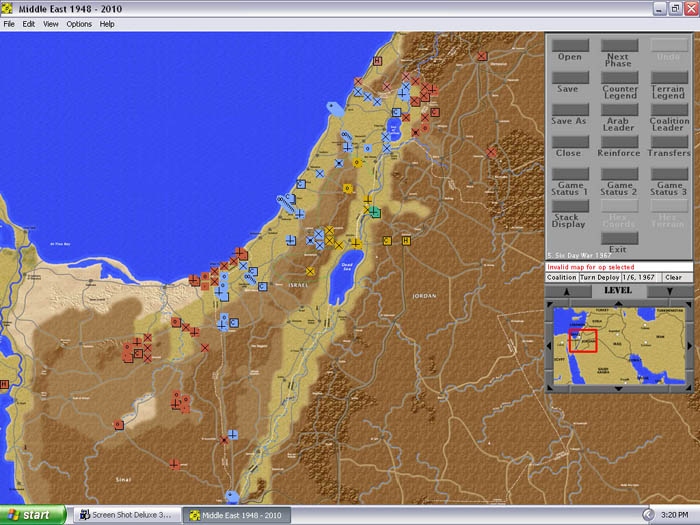Pan minimap diagonally with top-left corner arrow
700x525 pixels.
click(x=550, y=304)
